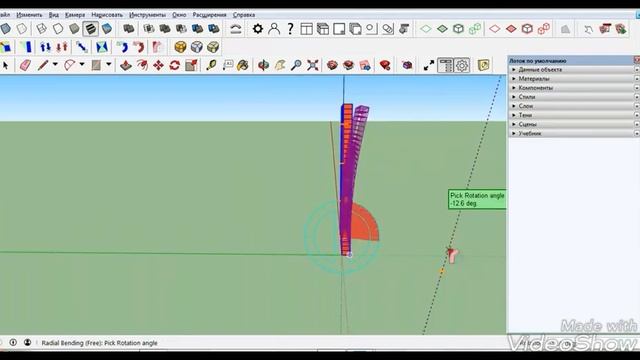Viewport: 640px width, 360px height.
Task: Open the Нарисовать menu
Action: click(107, 15)
